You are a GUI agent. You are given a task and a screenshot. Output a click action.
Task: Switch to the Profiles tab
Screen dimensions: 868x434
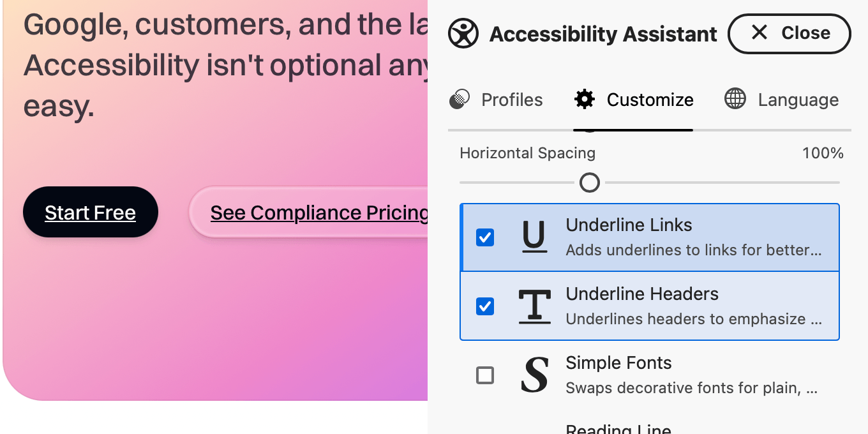tap(511, 100)
